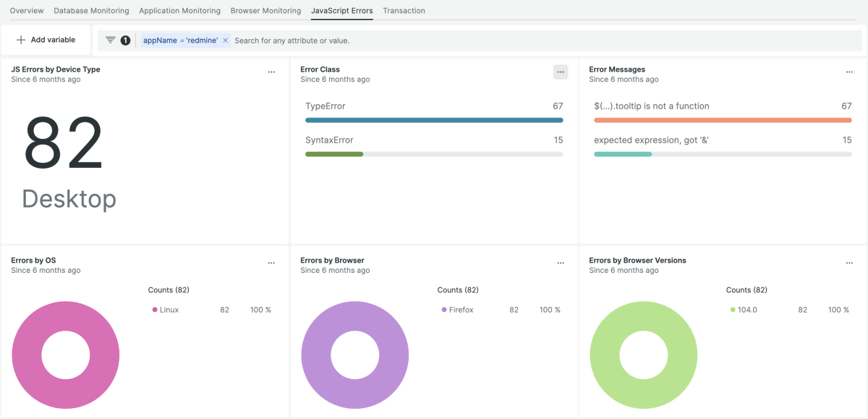Toggle the Firefox legend entry in Errors by Browser

click(461, 310)
